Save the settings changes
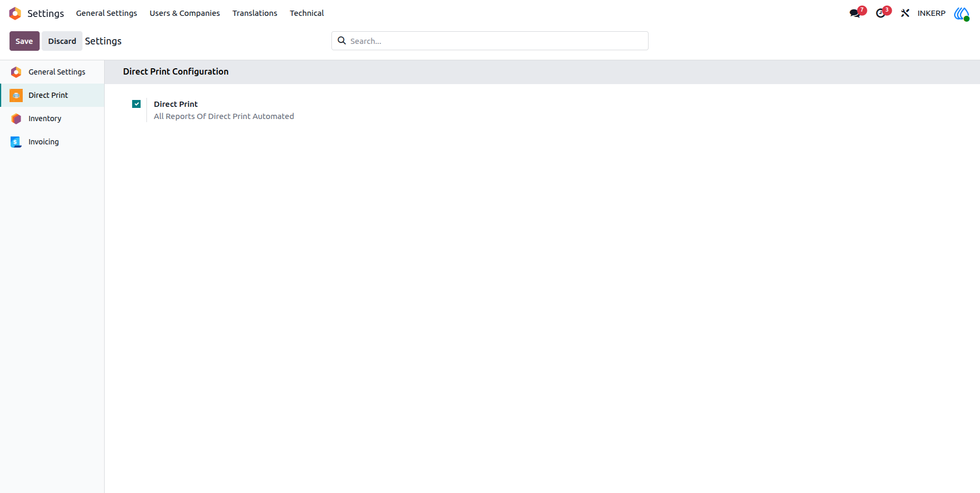980x493 pixels. tap(24, 41)
